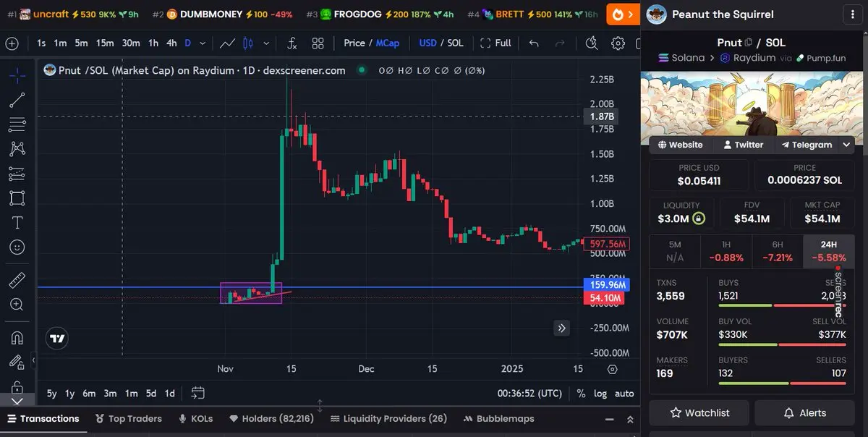Redo the chart action
This screenshot has height=437, width=868.
(559, 43)
